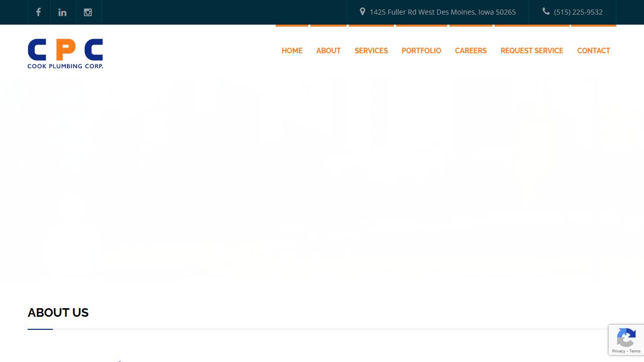Open the Facebook social icon

point(38,12)
